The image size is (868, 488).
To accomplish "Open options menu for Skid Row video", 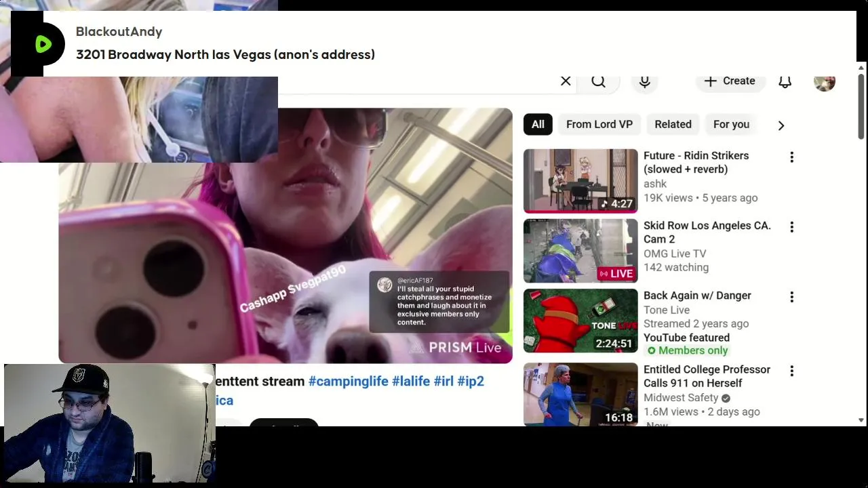I will (791, 227).
